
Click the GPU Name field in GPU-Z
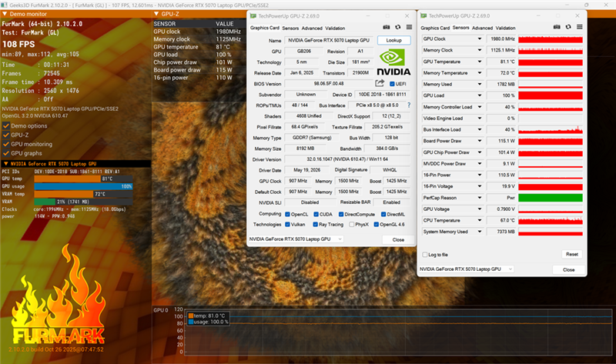[x=329, y=41]
